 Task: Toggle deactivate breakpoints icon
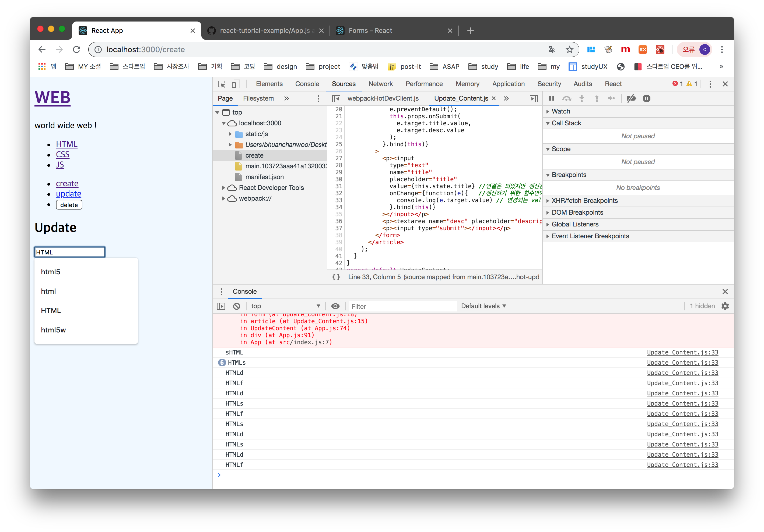[x=631, y=98]
